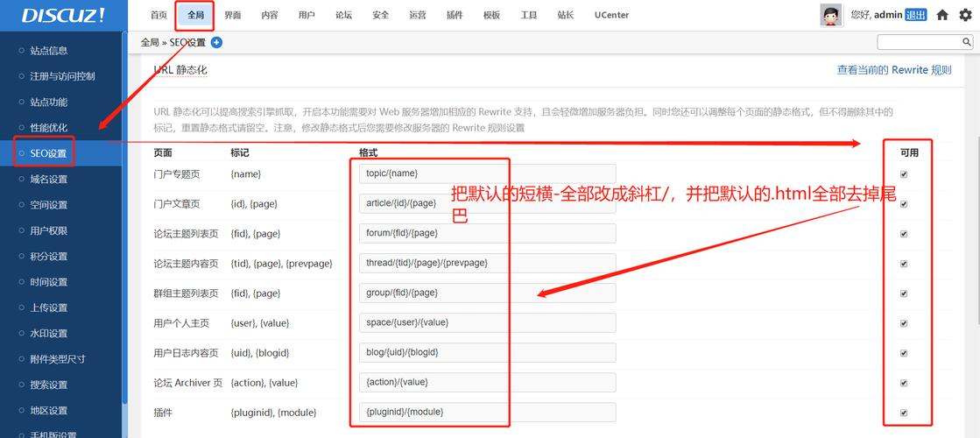Go to 地区设置 in sidebar
Image resolution: width=980 pixels, height=438 pixels.
coord(49,411)
